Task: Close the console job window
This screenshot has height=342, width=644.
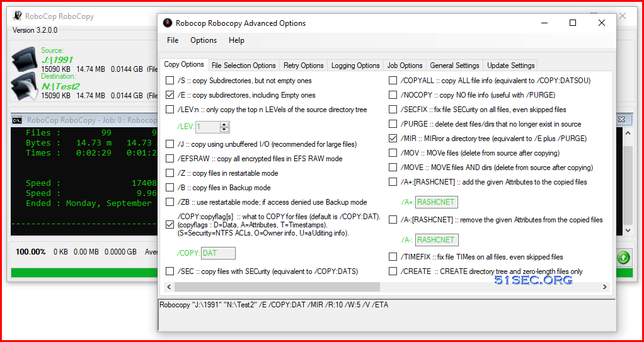Action: point(621,120)
